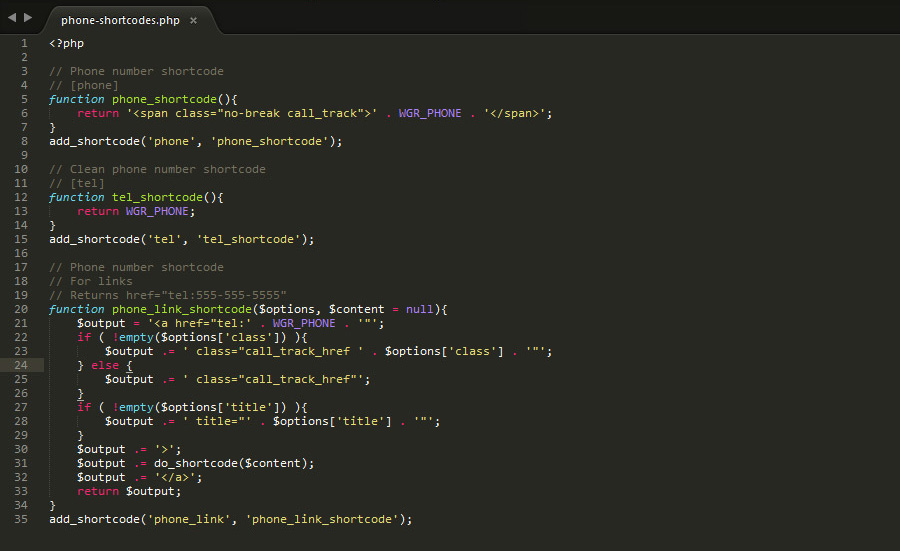The width and height of the screenshot is (900, 551).
Task: Place cursor on the opening <?php tag
Action: [66, 43]
